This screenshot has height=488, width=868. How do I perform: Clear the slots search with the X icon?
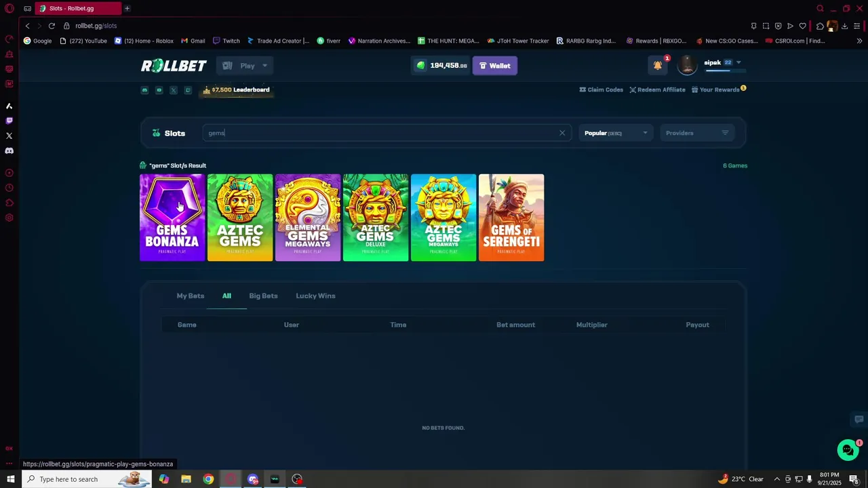(x=562, y=133)
